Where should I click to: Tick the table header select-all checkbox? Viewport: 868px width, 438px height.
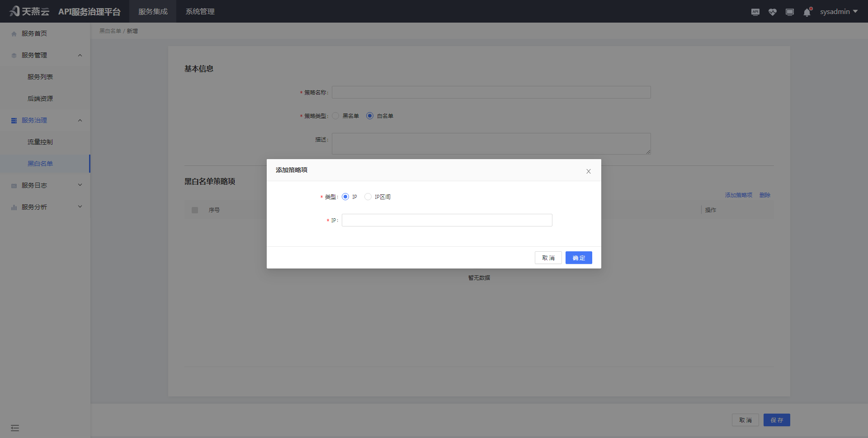(195, 210)
